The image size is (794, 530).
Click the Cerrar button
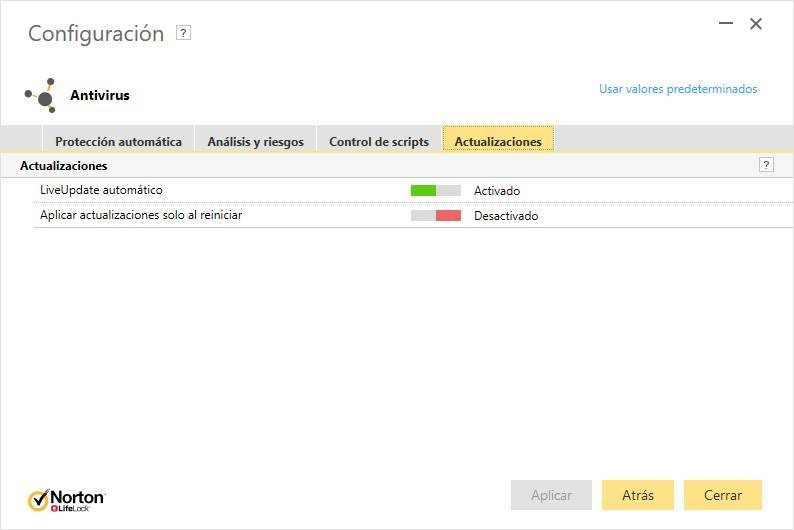(723, 495)
